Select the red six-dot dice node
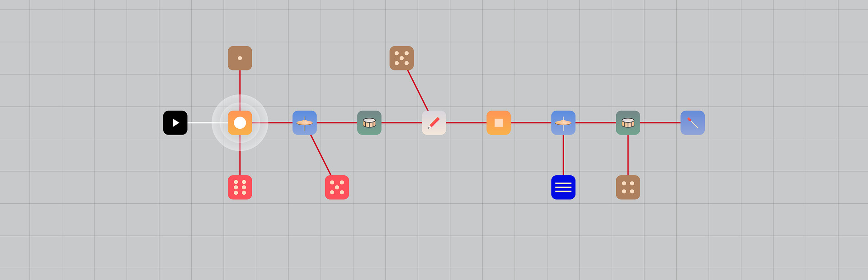The image size is (868, 280). pyautogui.click(x=240, y=187)
